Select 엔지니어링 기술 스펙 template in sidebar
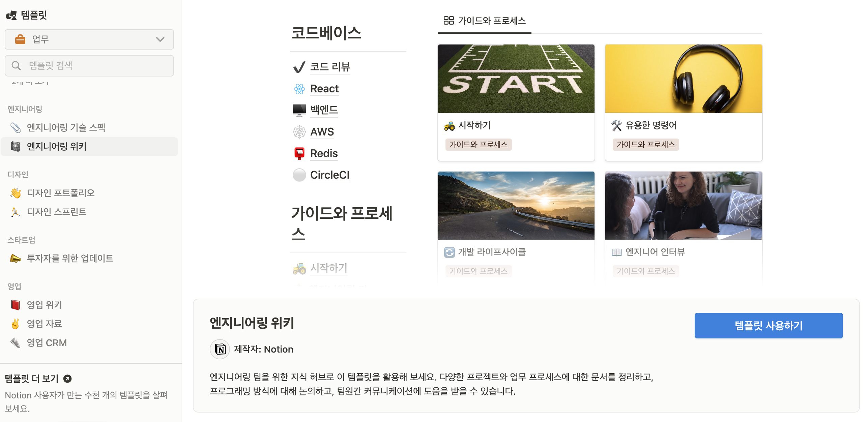This screenshot has width=868, height=422. pos(66,127)
